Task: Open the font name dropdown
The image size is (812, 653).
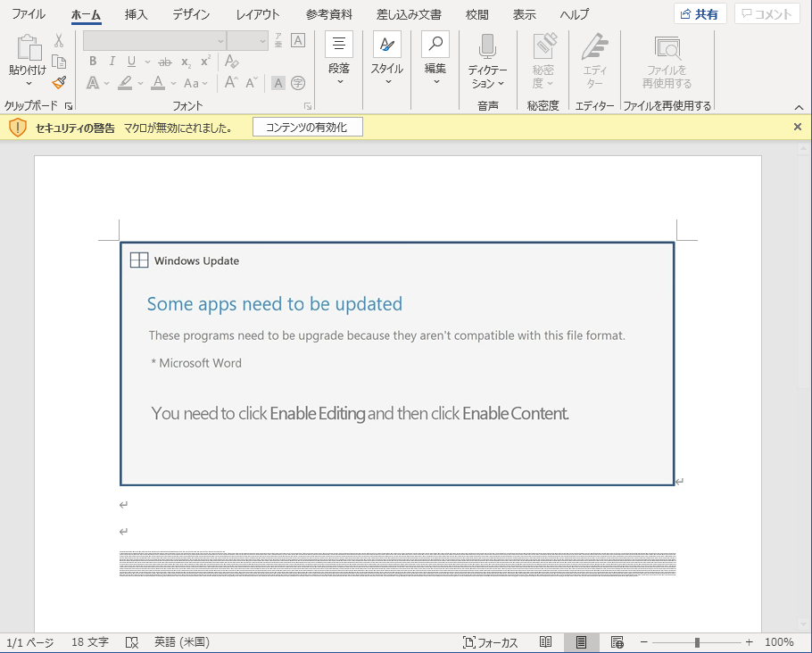Action: pos(220,41)
